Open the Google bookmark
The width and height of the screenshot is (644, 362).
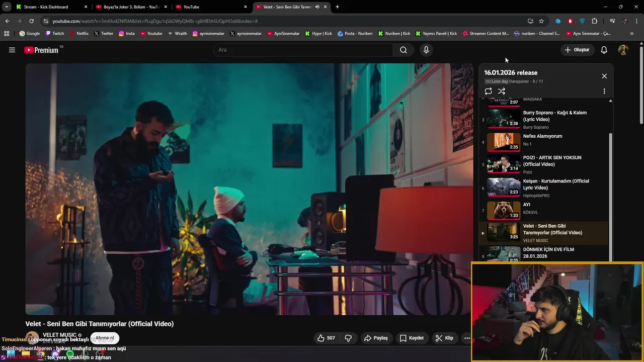pyautogui.click(x=30, y=34)
